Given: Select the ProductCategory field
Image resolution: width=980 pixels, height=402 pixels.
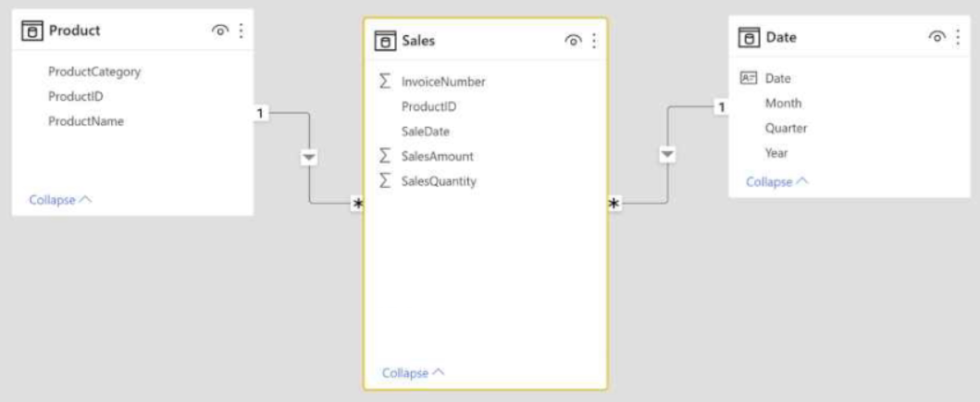Looking at the screenshot, I should [94, 72].
